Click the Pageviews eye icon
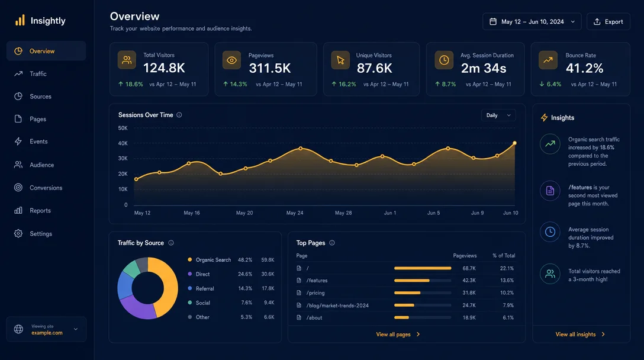The image size is (644, 360). [231, 60]
